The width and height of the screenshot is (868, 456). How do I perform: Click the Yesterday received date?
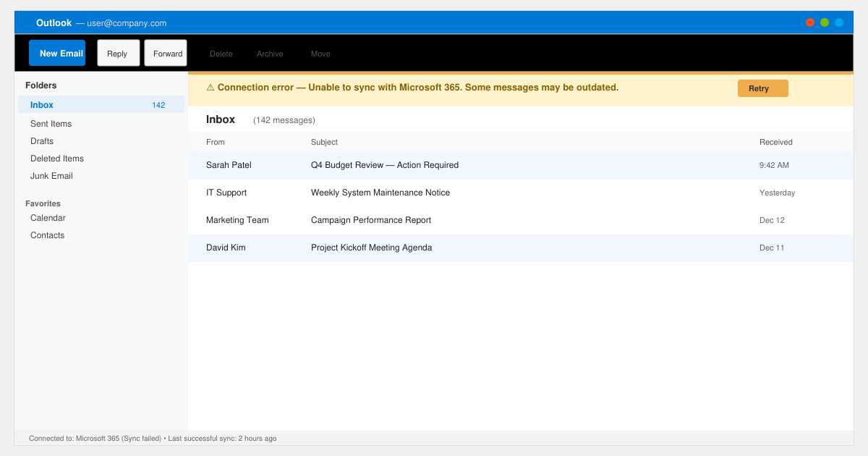778,193
